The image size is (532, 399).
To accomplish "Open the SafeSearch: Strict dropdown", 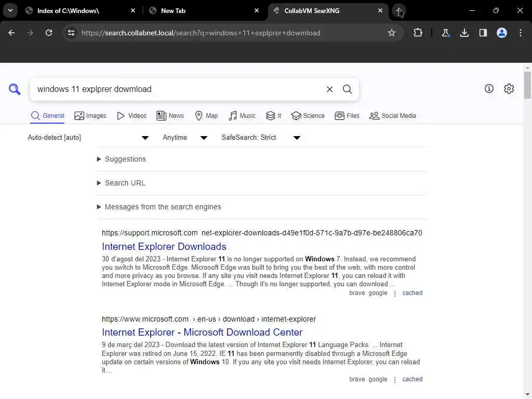I will [261, 137].
